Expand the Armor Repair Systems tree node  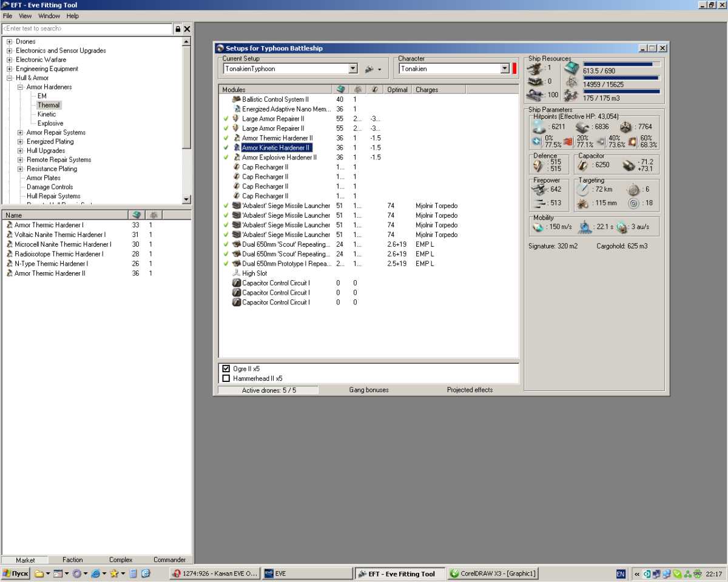pyautogui.click(x=20, y=133)
